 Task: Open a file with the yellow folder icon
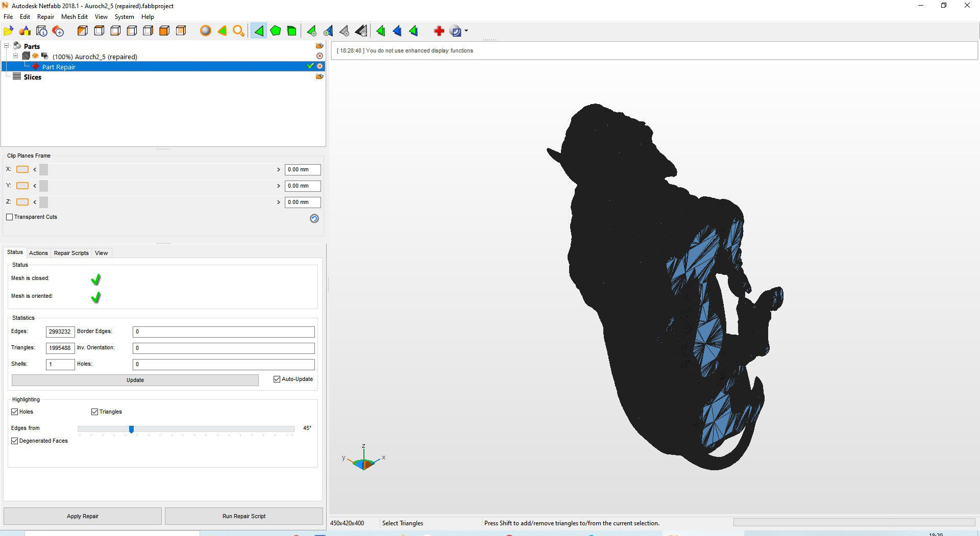9,31
